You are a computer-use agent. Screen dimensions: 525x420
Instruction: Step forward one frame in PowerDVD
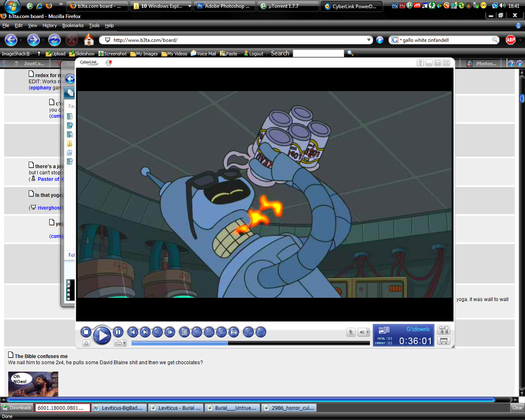point(170,332)
